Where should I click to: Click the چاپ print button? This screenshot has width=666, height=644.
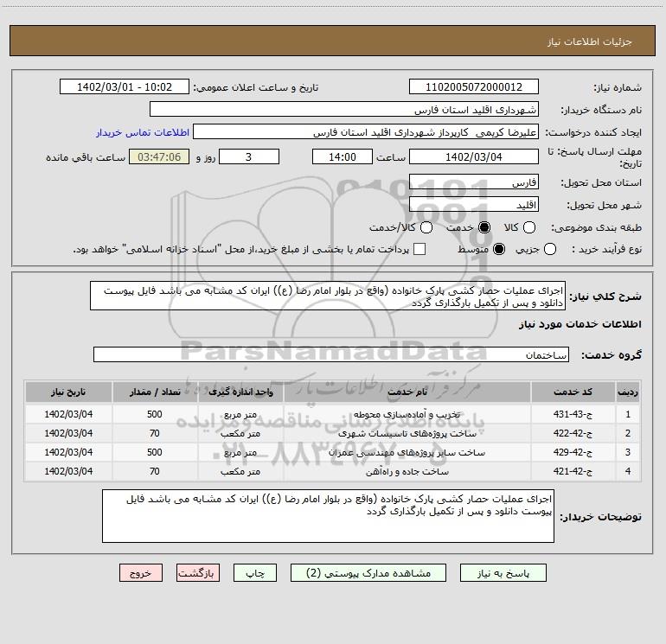click(255, 573)
